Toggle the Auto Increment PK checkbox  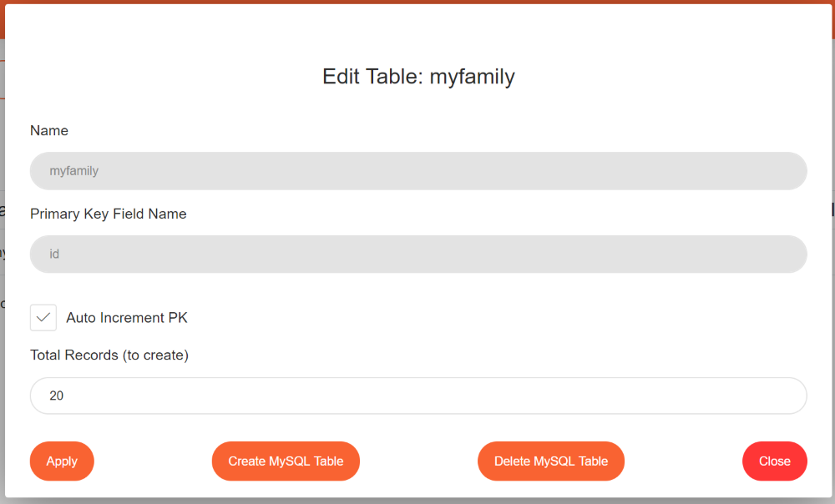point(43,318)
